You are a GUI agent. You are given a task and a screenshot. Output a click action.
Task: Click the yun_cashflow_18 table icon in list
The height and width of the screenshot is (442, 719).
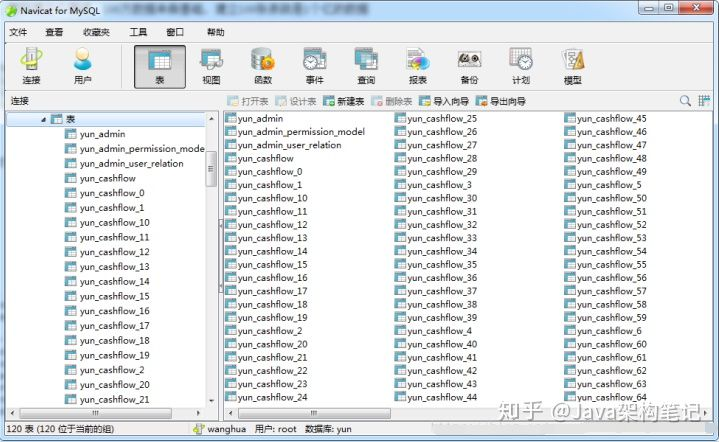tap(231, 304)
